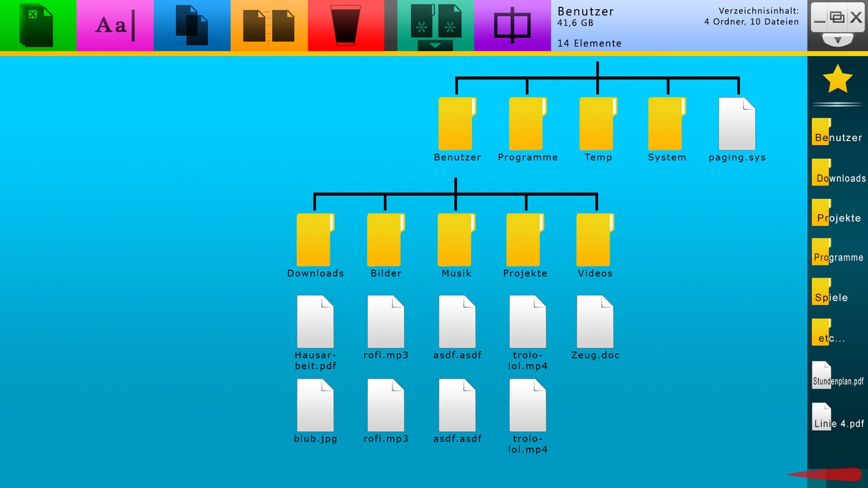Select the Zeug.doc file
Screen dimensions: 868x488
click(595, 322)
